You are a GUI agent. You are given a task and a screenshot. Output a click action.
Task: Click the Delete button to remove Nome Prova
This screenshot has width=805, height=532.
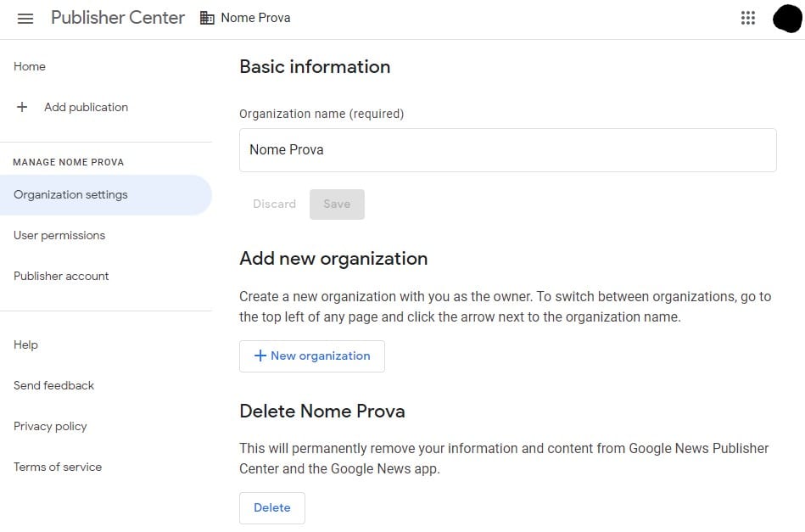[x=271, y=507]
